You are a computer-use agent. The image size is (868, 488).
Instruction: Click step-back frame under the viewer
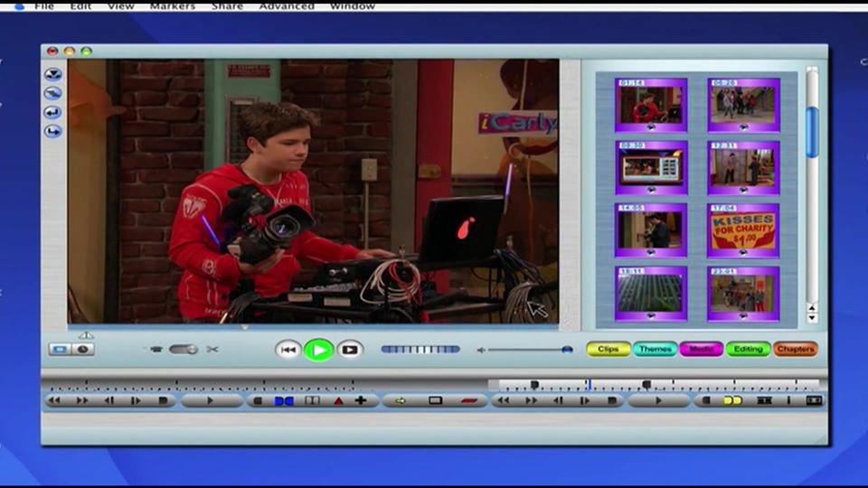[109, 400]
